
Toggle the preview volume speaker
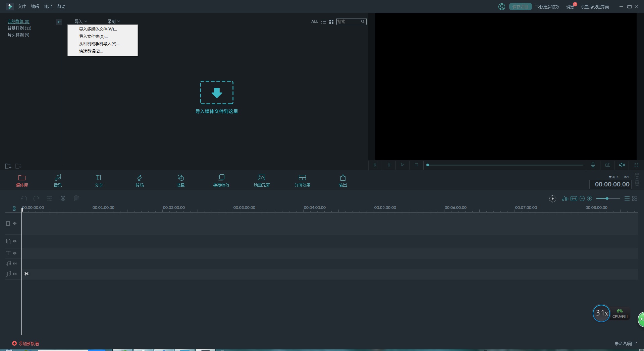pos(622,165)
